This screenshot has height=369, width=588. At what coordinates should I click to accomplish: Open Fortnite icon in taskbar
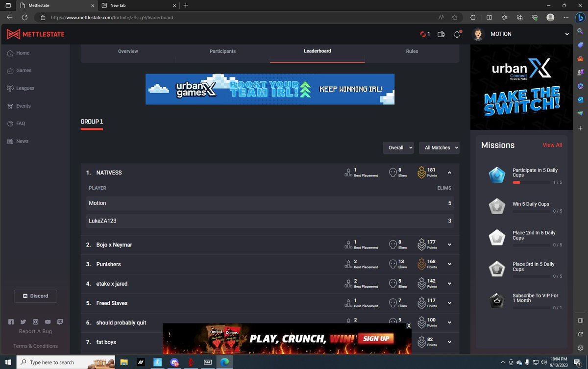(x=158, y=362)
